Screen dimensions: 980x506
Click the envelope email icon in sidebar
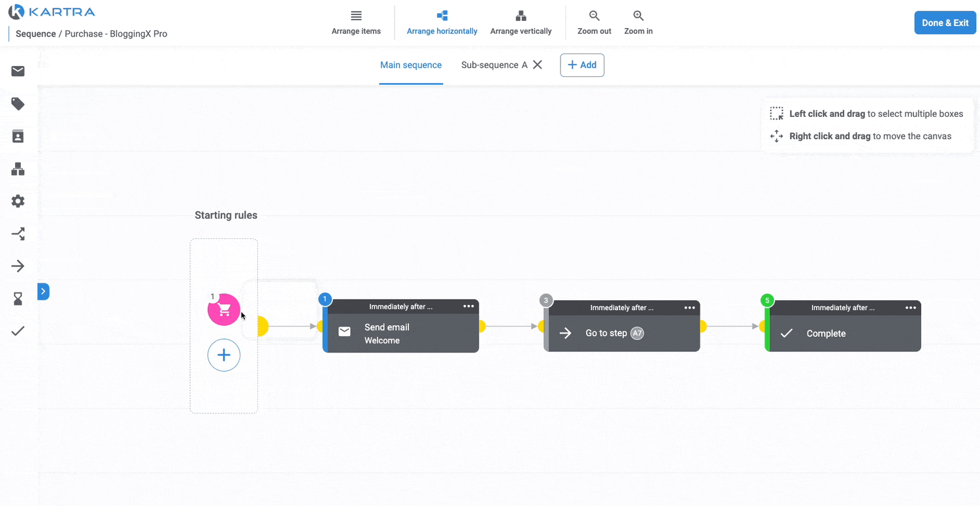(18, 71)
